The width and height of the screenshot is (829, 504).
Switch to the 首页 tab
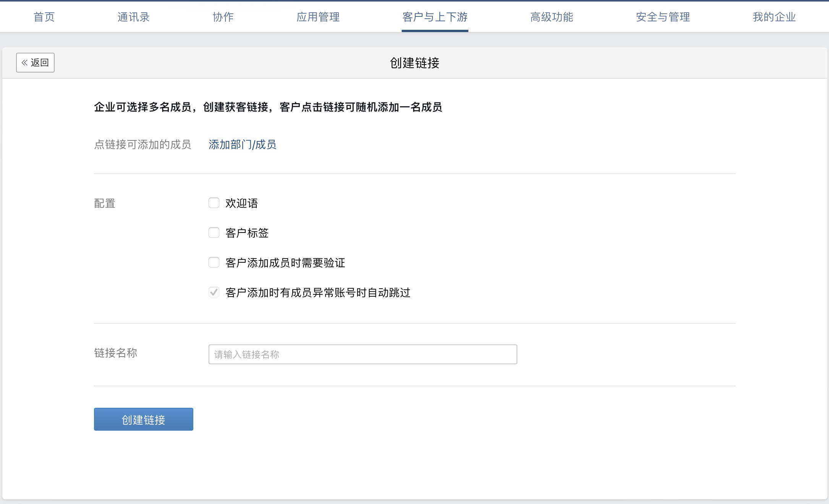[x=44, y=17]
